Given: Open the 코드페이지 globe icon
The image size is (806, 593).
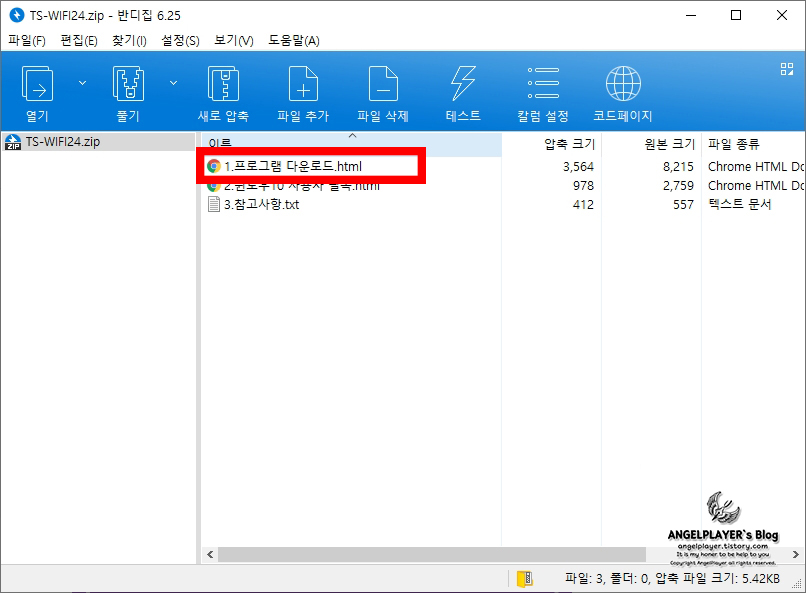Looking at the screenshot, I should [623, 84].
